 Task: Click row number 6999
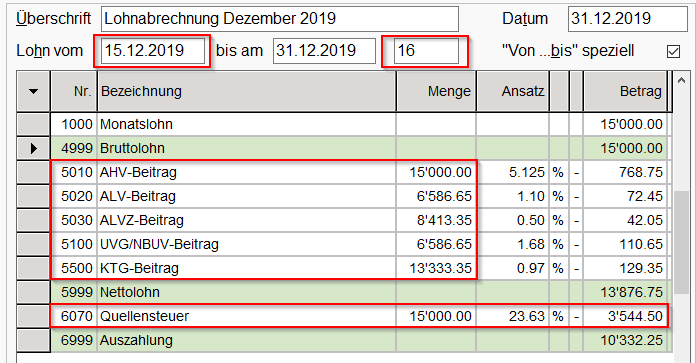tap(77, 340)
